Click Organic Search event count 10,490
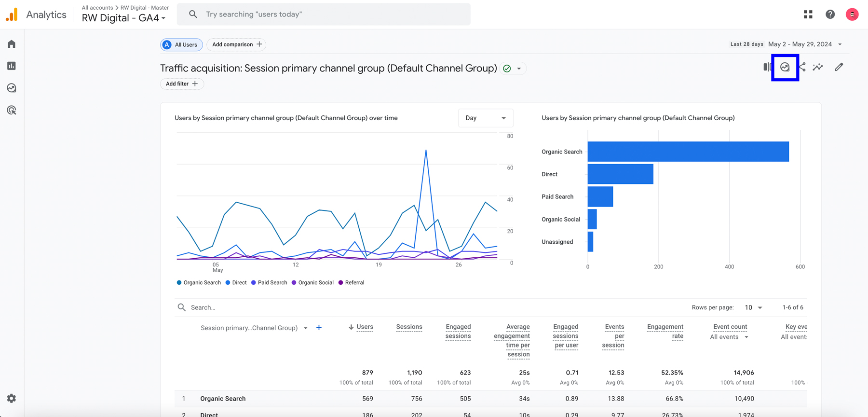 tap(744, 399)
